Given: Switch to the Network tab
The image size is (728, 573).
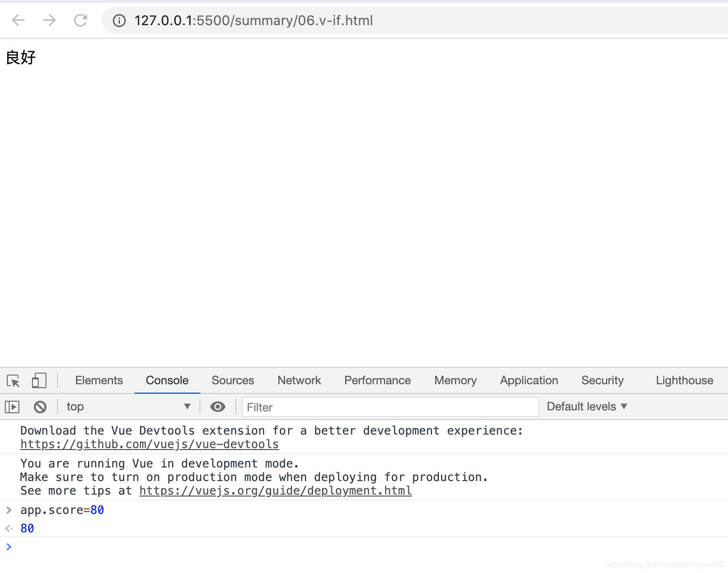Looking at the screenshot, I should coord(299,380).
